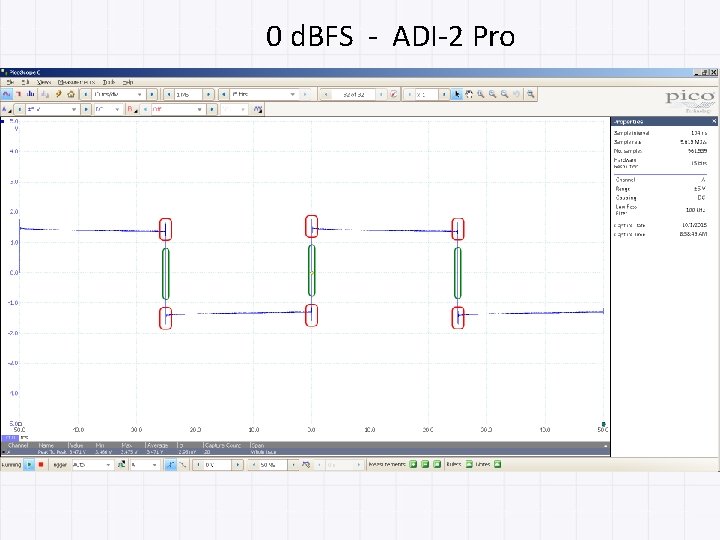This screenshot has height=540, width=720.
Task: Click the yellow trigger marker on waveform
Action: (311, 272)
